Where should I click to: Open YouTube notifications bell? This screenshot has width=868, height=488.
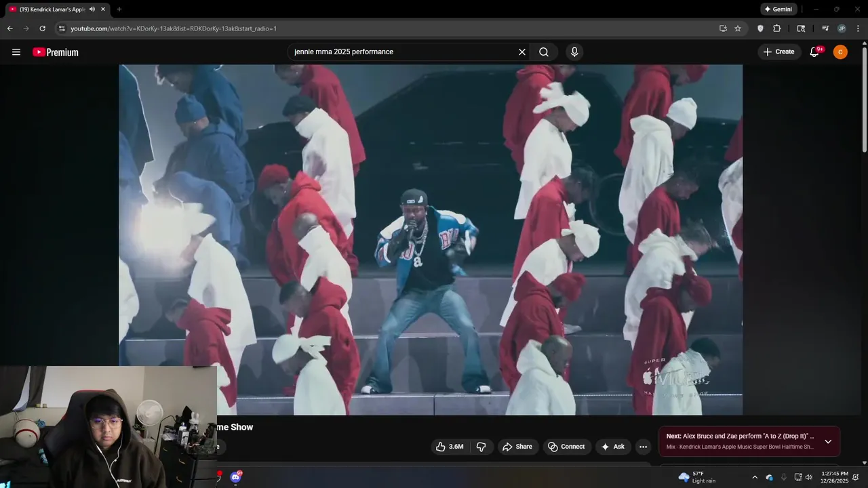click(815, 52)
